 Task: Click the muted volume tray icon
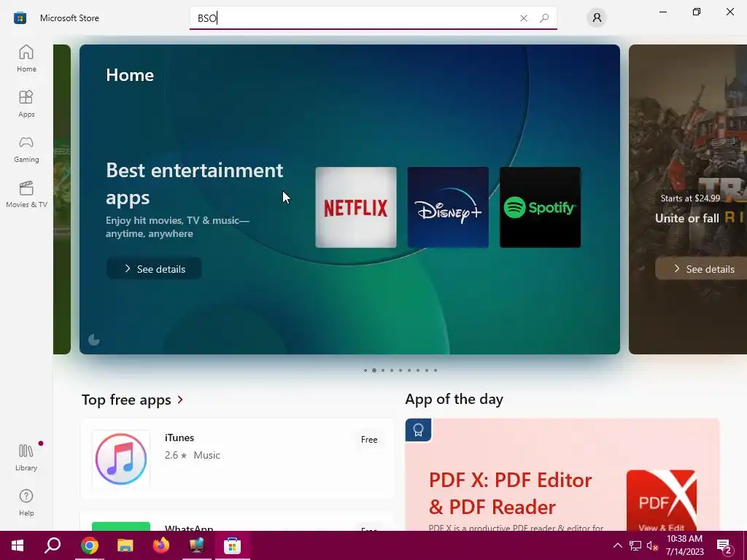pyautogui.click(x=652, y=545)
